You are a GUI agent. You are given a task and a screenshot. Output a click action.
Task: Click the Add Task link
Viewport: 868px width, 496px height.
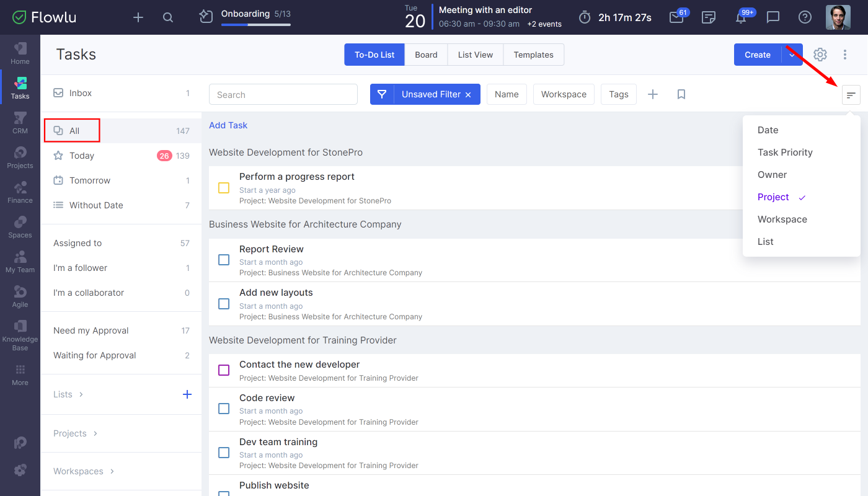228,125
